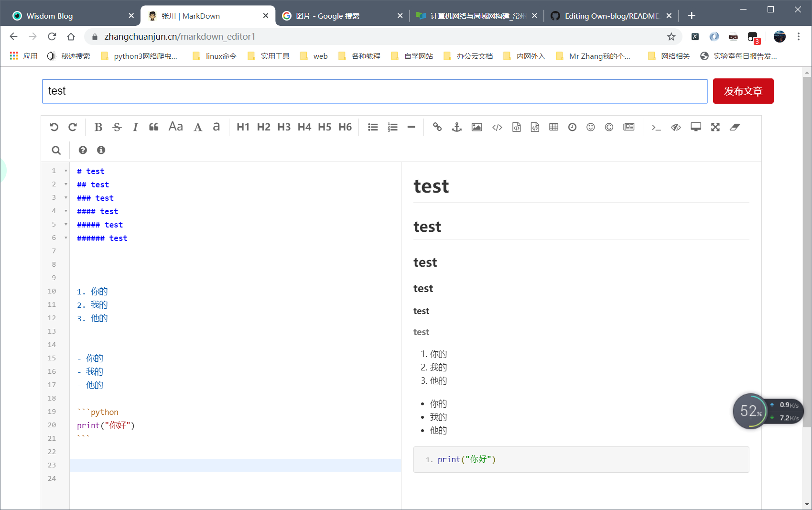
Task: Close the 张川 | MarkDown tab
Action: (x=266, y=16)
